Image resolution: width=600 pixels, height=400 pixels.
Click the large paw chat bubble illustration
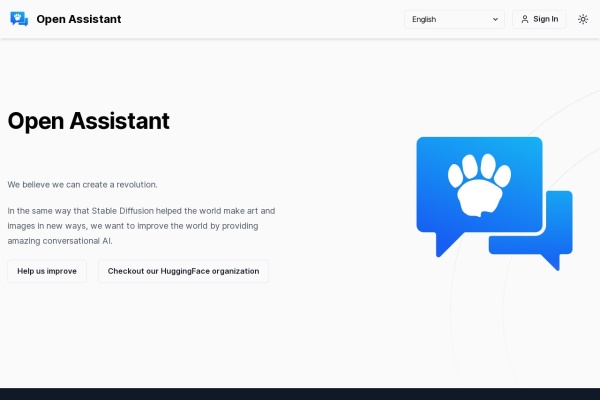point(494,204)
